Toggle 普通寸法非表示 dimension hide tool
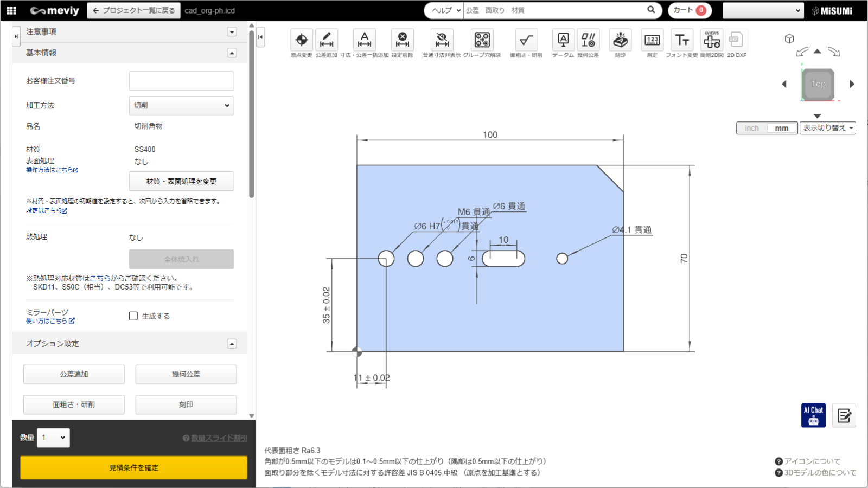Screen dimensions: 868x488 [x=442, y=40]
